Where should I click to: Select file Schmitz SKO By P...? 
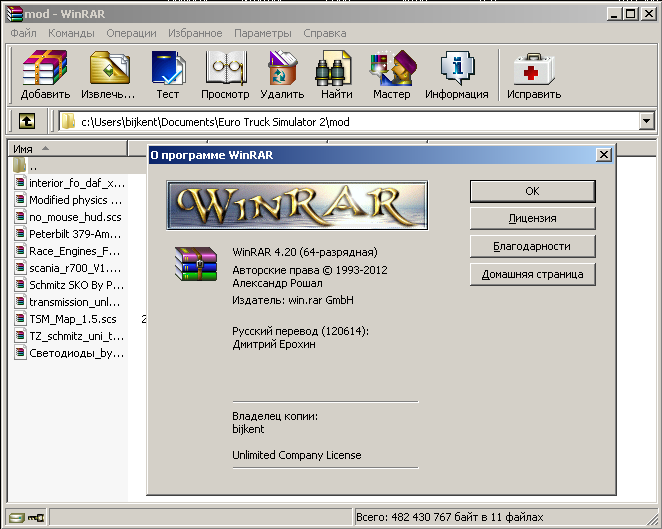click(x=69, y=285)
